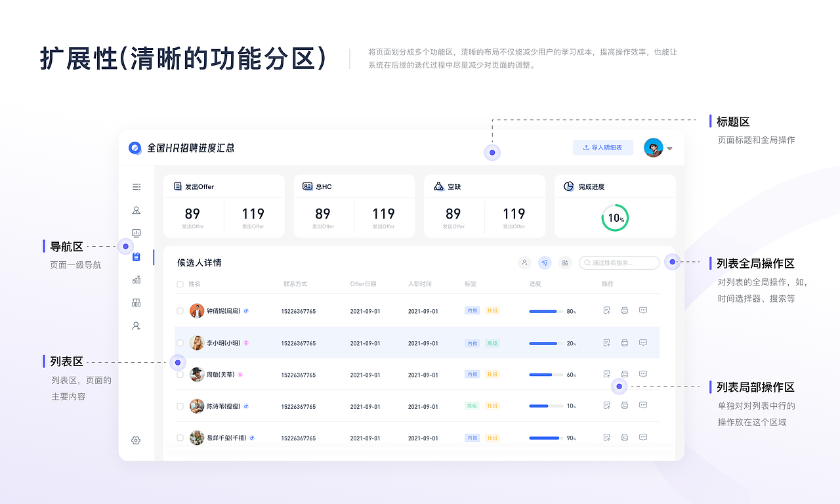840x504 pixels.
Task: Click the grid apps icon beside search
Action: (565, 262)
